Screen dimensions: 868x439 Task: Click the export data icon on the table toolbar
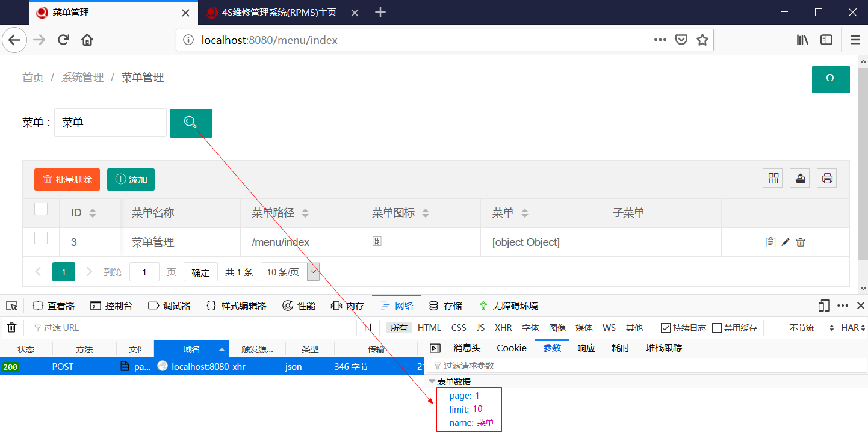(799, 177)
